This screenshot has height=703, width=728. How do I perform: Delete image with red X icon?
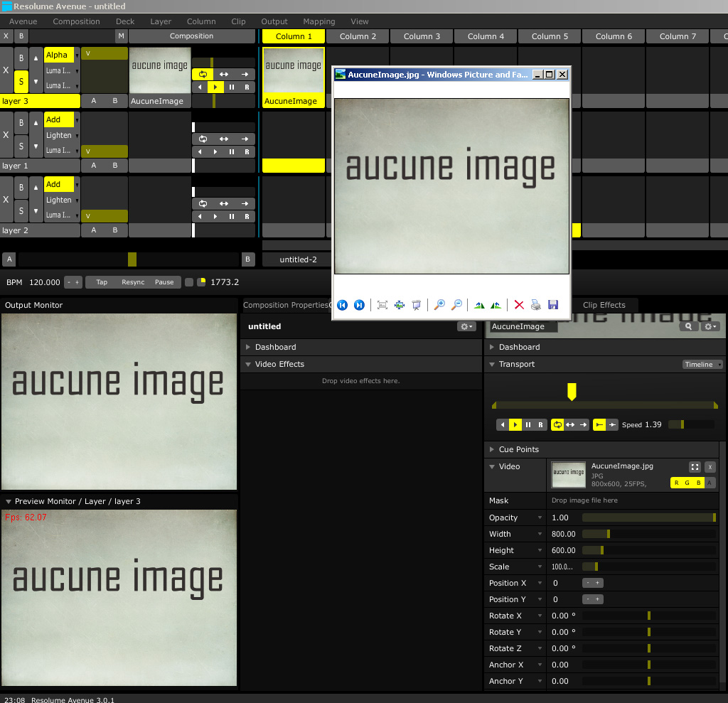pyautogui.click(x=519, y=305)
